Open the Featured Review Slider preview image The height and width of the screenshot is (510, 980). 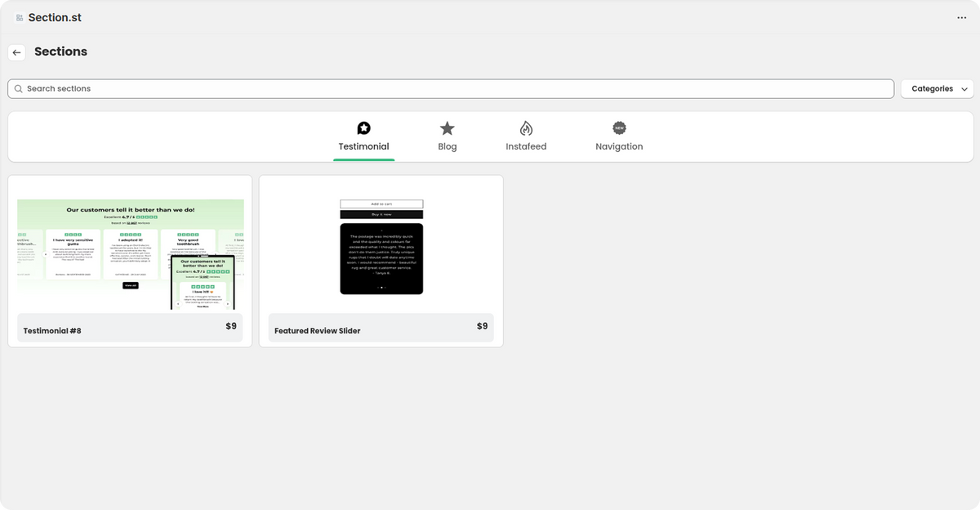(x=381, y=248)
